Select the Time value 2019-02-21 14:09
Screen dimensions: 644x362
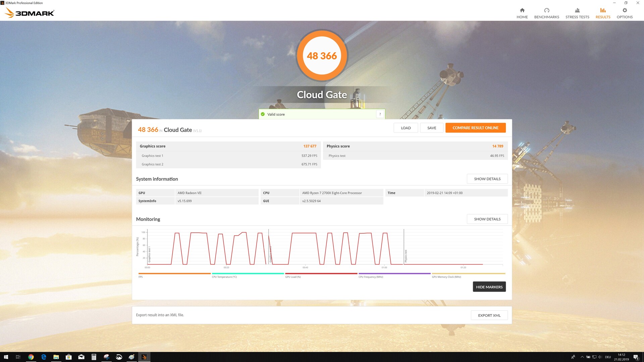click(466, 193)
